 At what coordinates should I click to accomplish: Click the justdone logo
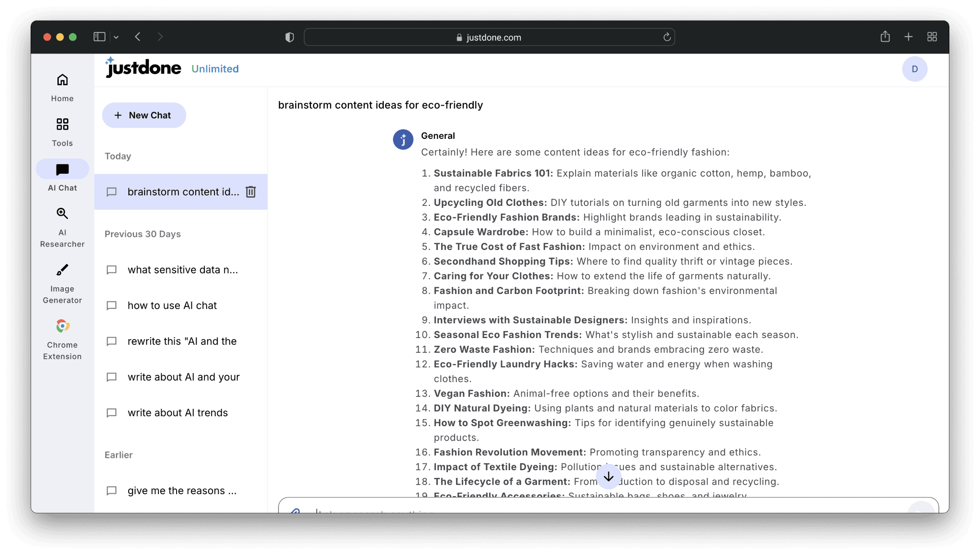click(144, 68)
